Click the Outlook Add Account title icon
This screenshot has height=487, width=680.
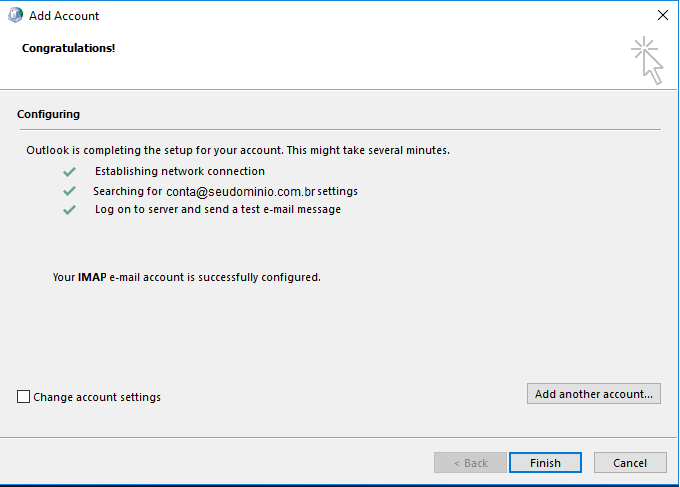click(x=15, y=15)
